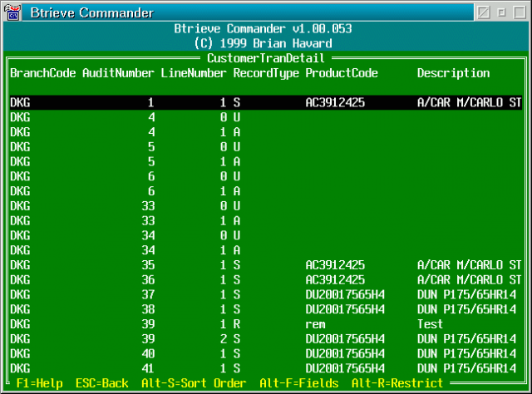Select row with audit 33 record type A
The height and width of the screenshot is (394, 532).
coord(266,220)
